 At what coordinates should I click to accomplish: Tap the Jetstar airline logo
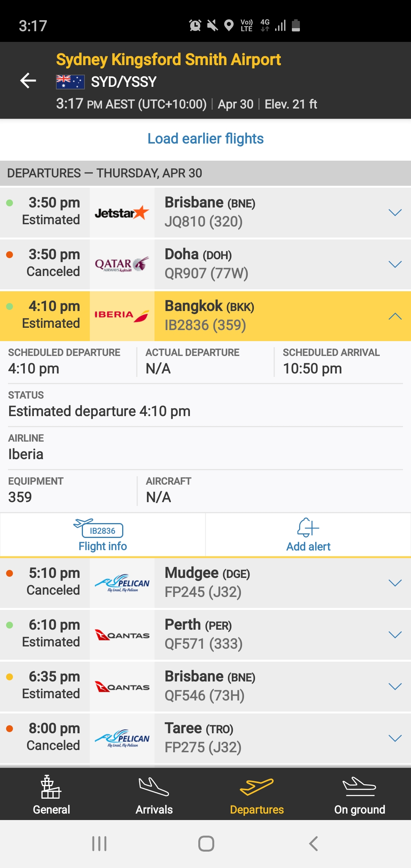coord(122,213)
